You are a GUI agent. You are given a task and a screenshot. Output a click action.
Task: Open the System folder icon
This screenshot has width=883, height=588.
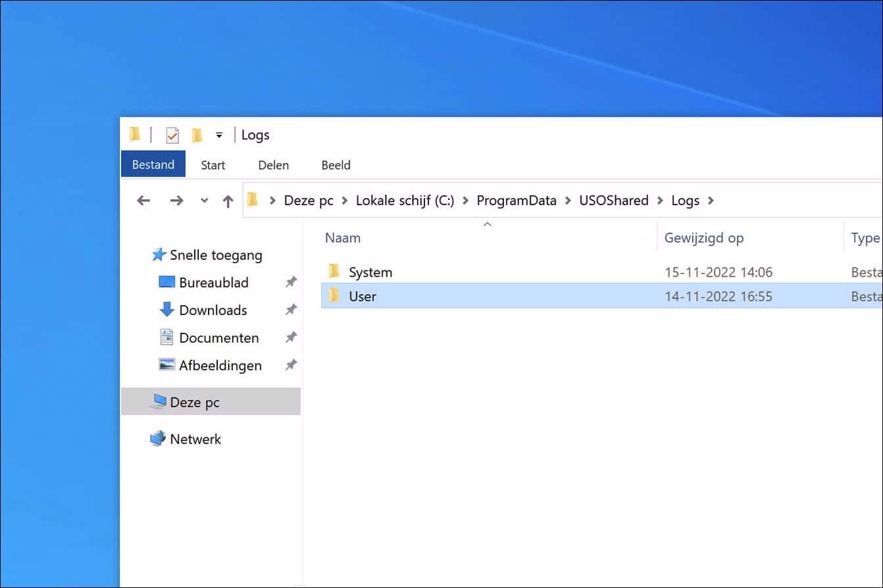(334, 272)
